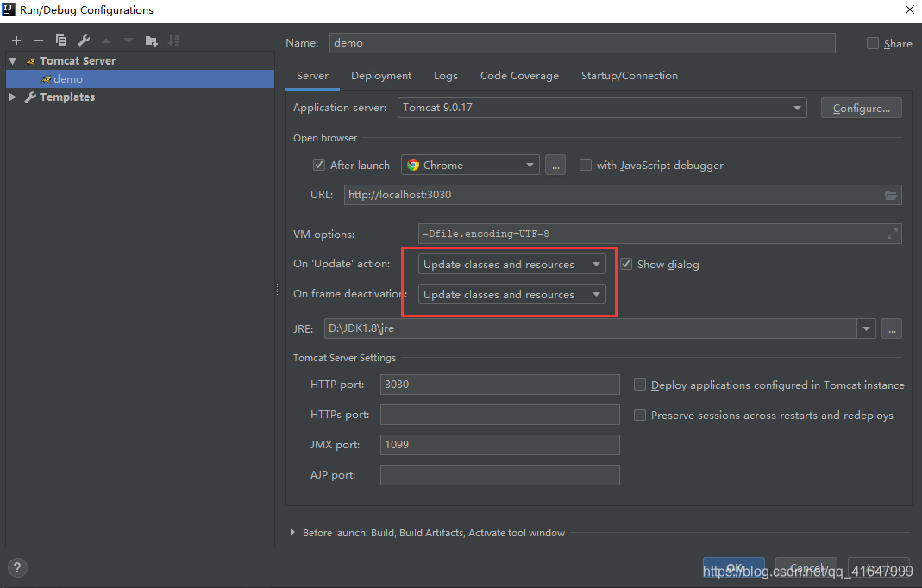
Task: Open the URL in browser via folder icon
Action: click(891, 195)
